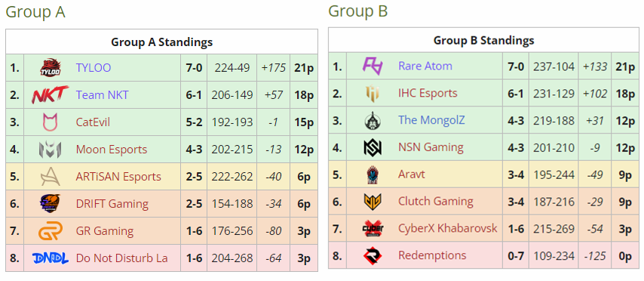This screenshot has width=644, height=281.
Task: Click the Team NKT red logo
Action: coord(50,94)
